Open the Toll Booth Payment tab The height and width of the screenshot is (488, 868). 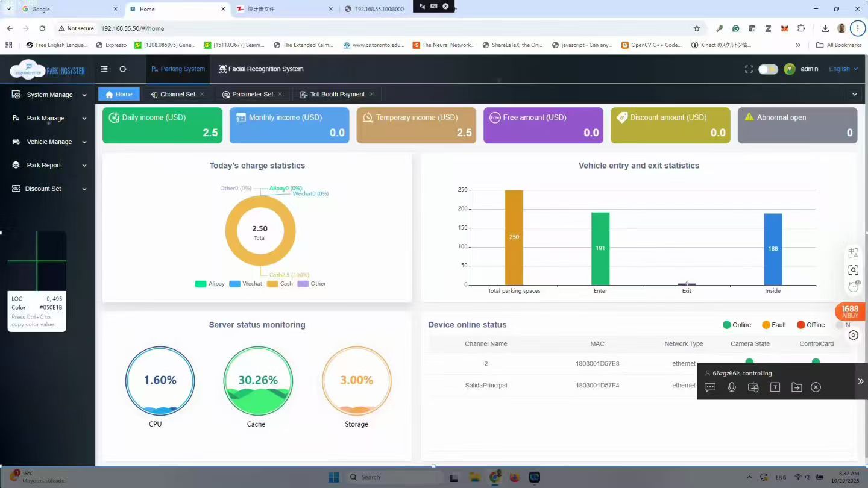tap(332, 95)
